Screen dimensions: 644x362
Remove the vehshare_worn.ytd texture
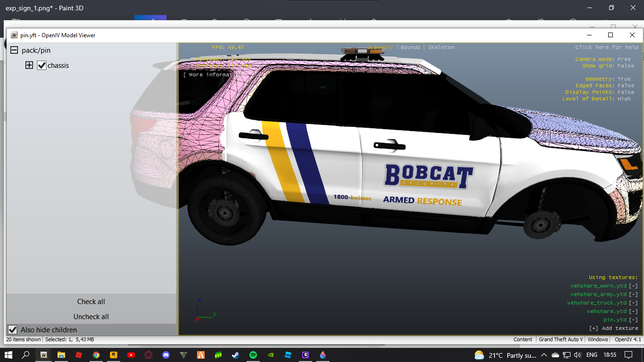[633, 286]
